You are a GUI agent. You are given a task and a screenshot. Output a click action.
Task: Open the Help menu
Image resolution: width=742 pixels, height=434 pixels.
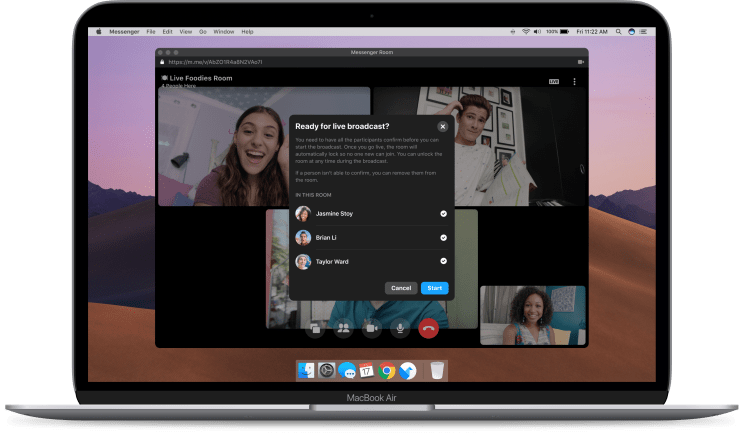coord(247,32)
